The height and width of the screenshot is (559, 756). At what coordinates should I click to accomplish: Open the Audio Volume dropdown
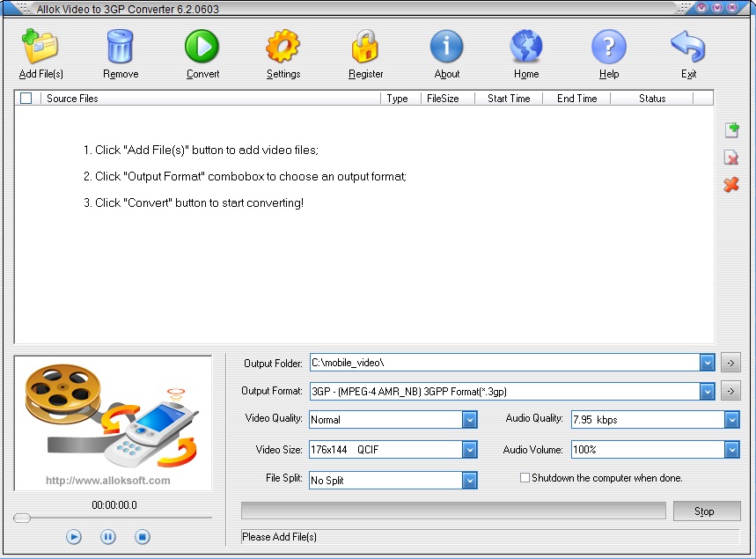click(732, 450)
